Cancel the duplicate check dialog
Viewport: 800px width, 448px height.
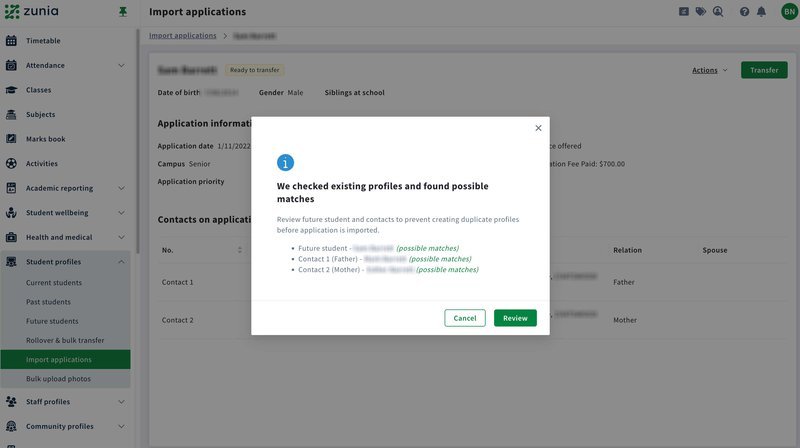tap(465, 318)
